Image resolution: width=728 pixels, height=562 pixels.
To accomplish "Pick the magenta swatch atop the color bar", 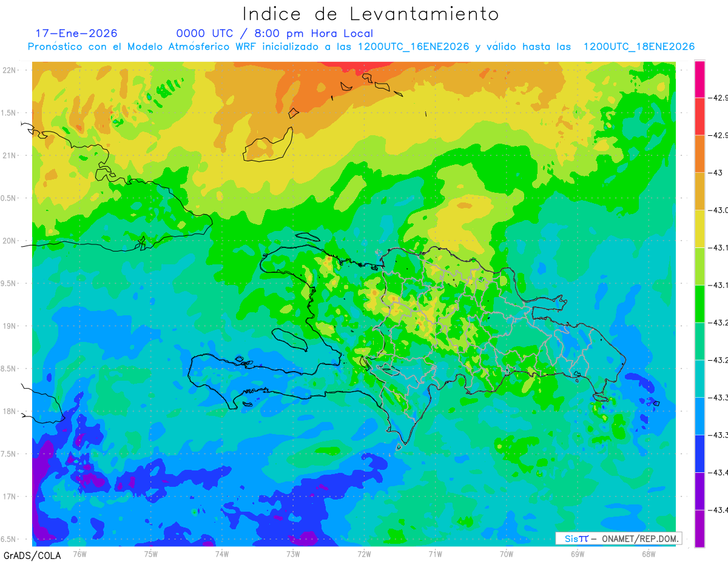I will (x=699, y=79).
